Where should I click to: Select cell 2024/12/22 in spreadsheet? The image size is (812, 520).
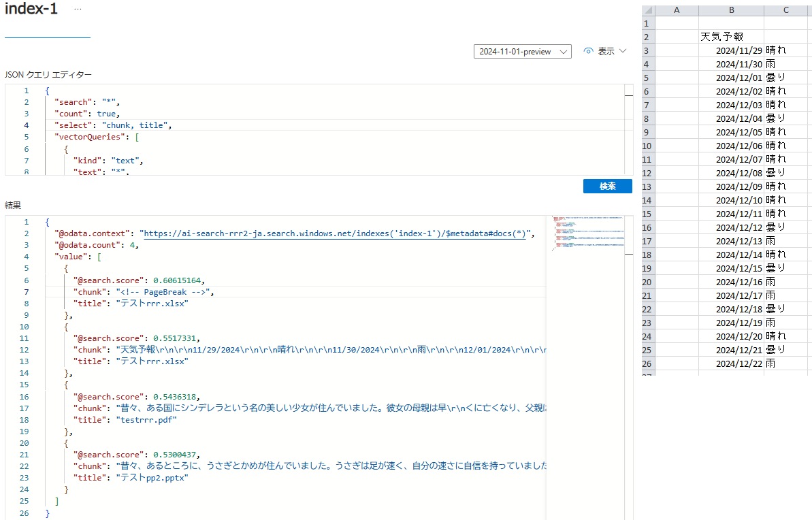point(731,363)
